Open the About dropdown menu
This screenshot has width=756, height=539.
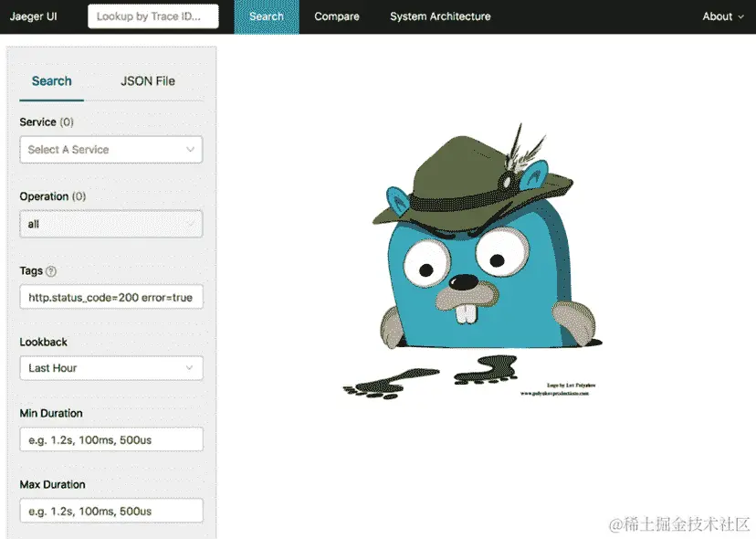pyautogui.click(x=721, y=16)
